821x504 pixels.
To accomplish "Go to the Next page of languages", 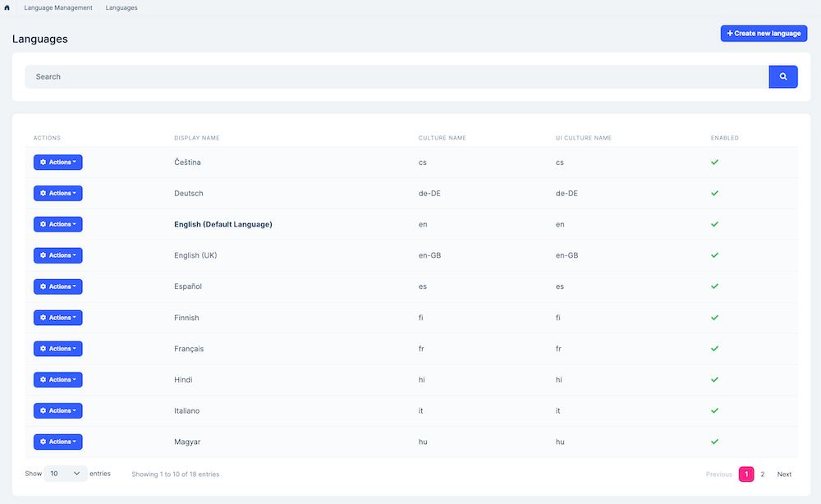I will pyautogui.click(x=784, y=474).
